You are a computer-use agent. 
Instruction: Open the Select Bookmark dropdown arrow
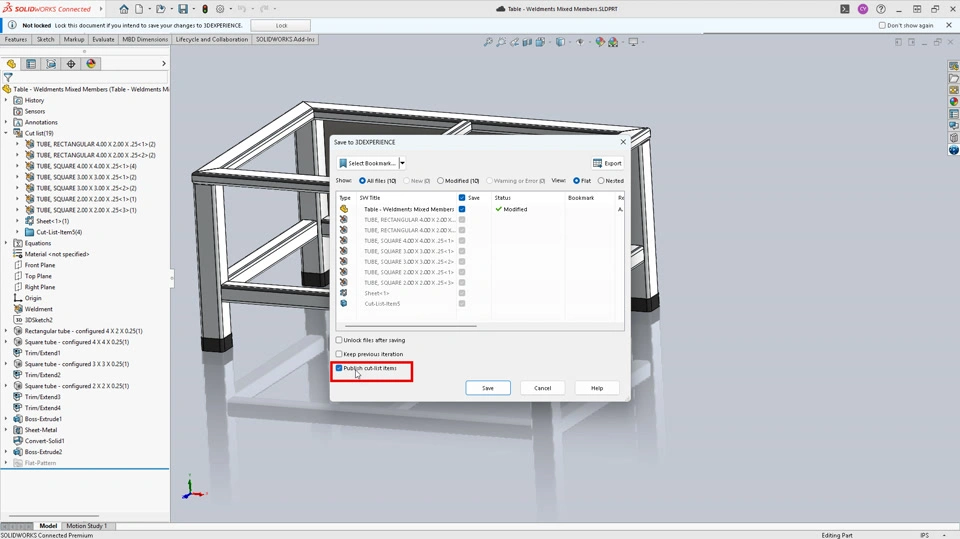[402, 164]
